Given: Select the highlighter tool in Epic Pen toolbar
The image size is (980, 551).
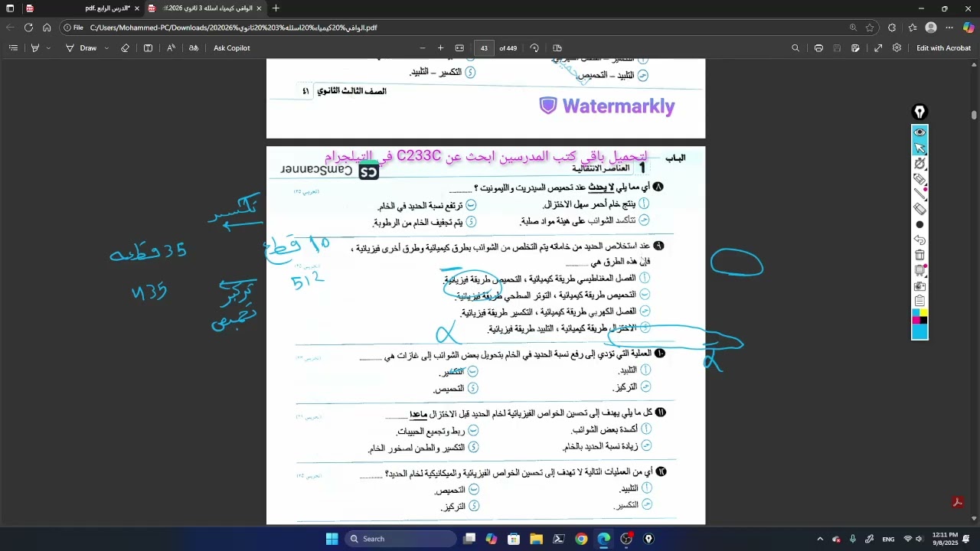Looking at the screenshot, I should (920, 179).
